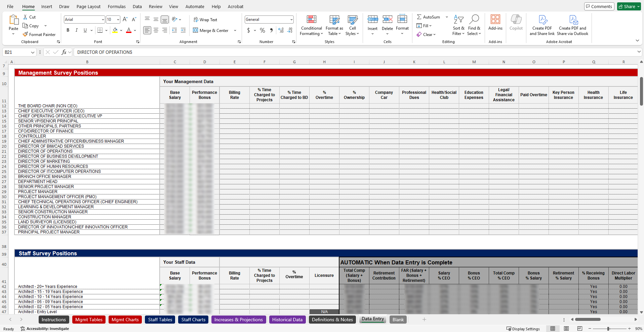Screen dimensions: 644x332
Task: Open the Formulas ribbon tab
Action: 117,6
